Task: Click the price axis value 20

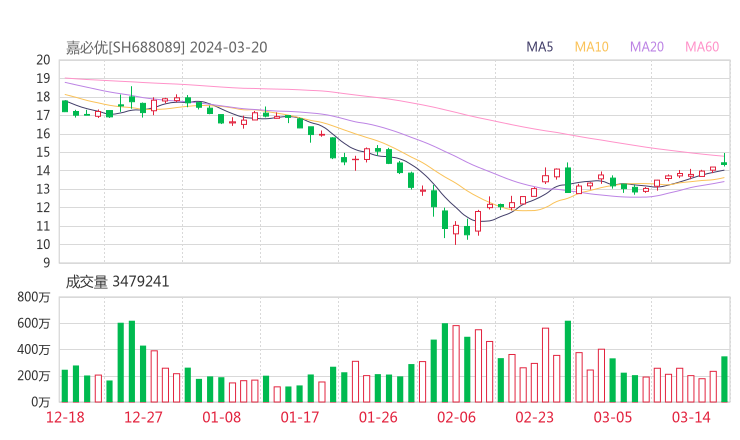Action: coord(43,60)
